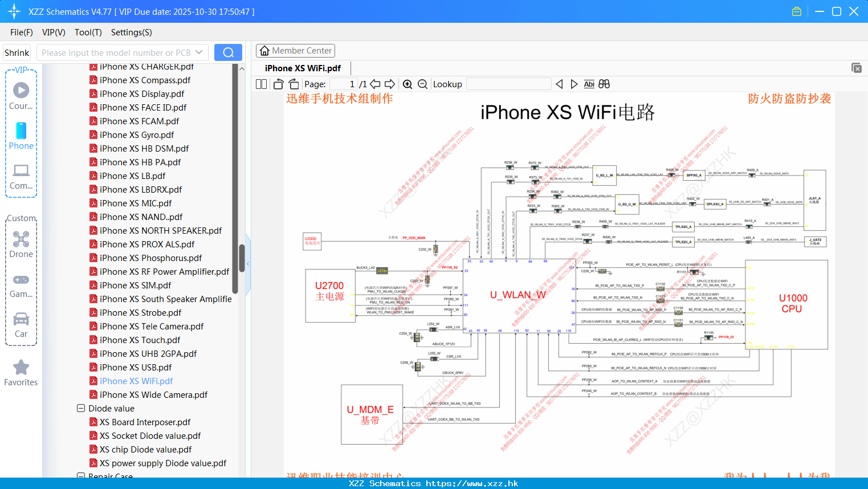This screenshot has width=868, height=489.
Task: Open Favorites star icon
Action: pos(21,367)
